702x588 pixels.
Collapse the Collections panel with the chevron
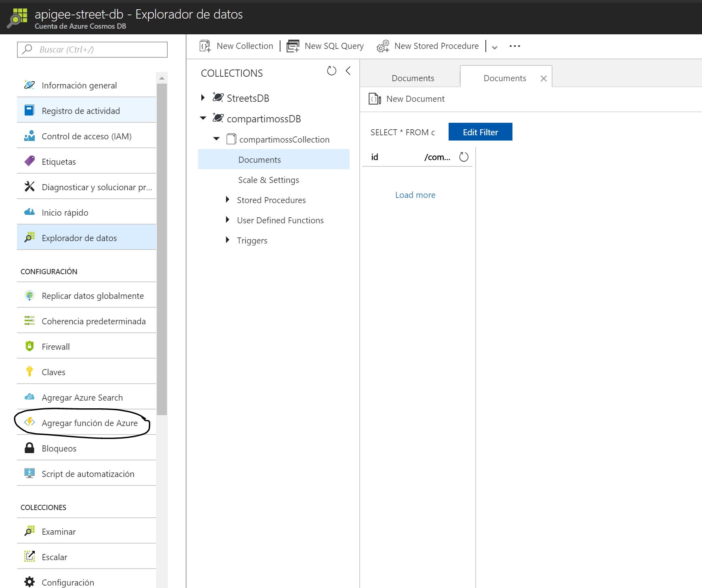point(348,71)
